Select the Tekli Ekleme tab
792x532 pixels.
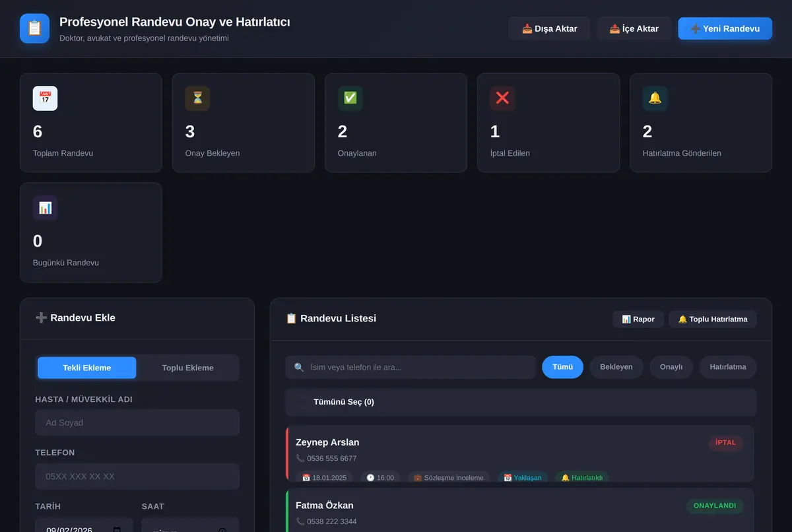87,368
